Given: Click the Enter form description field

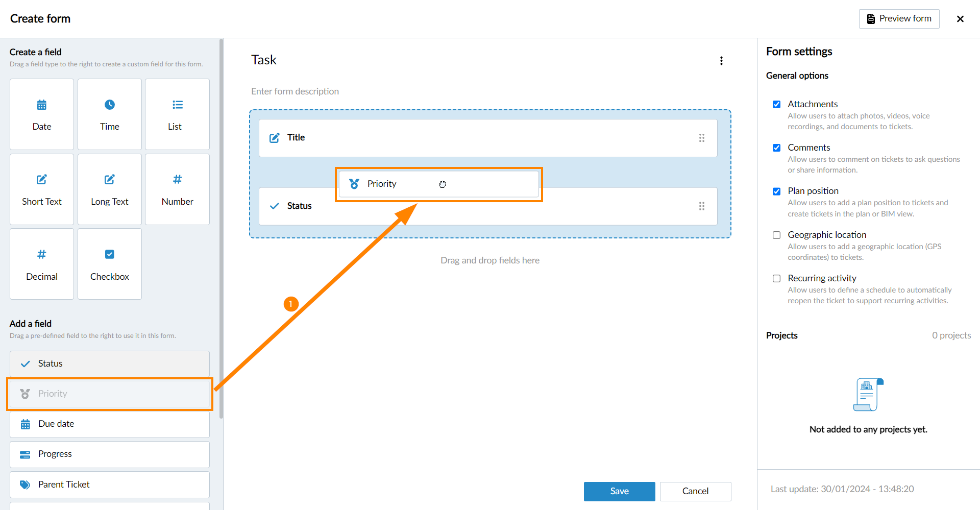Looking at the screenshot, I should (295, 91).
